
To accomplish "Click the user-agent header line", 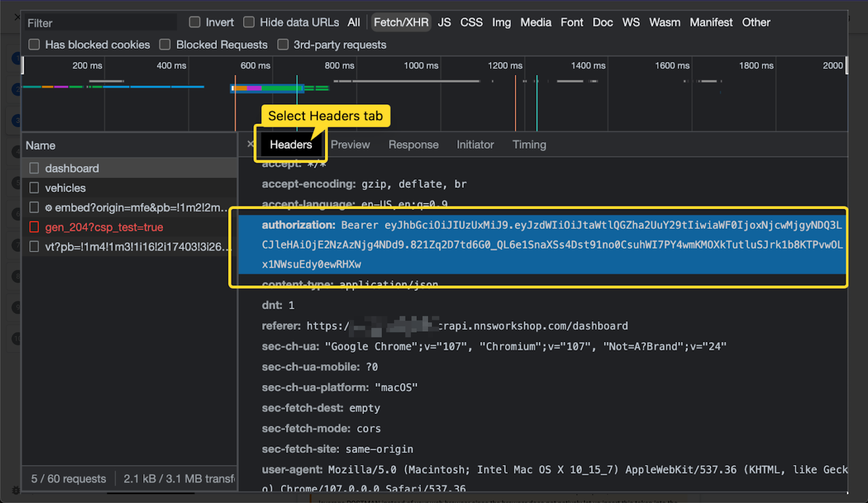I will coord(554,479).
